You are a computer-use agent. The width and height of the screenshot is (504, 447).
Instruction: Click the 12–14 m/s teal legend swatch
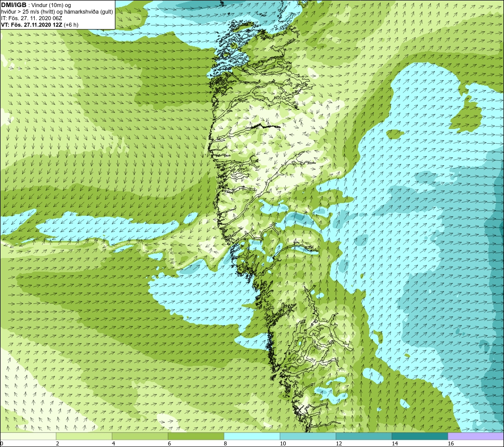pos(364,436)
